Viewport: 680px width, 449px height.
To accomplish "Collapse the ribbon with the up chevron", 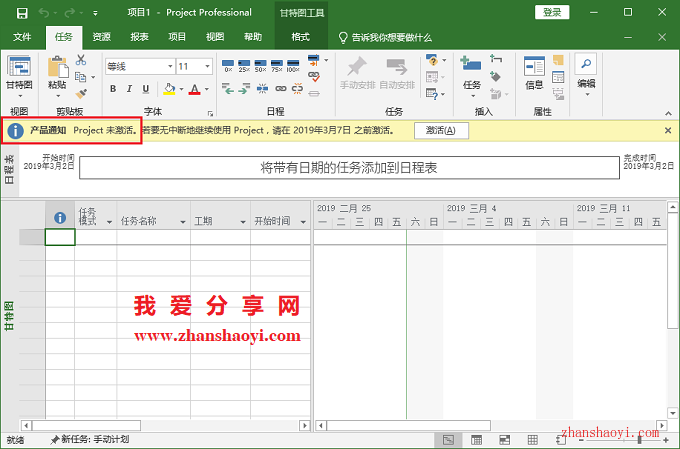I will pos(668,114).
